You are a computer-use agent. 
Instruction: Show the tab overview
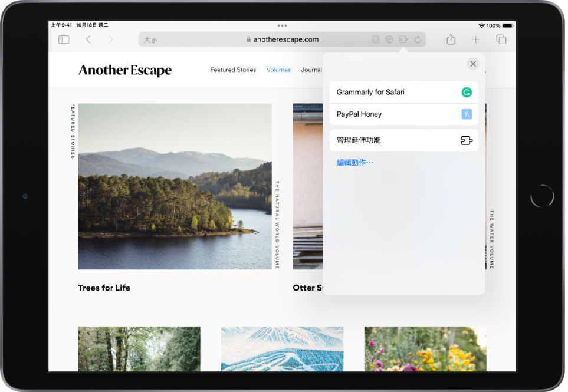click(x=501, y=39)
